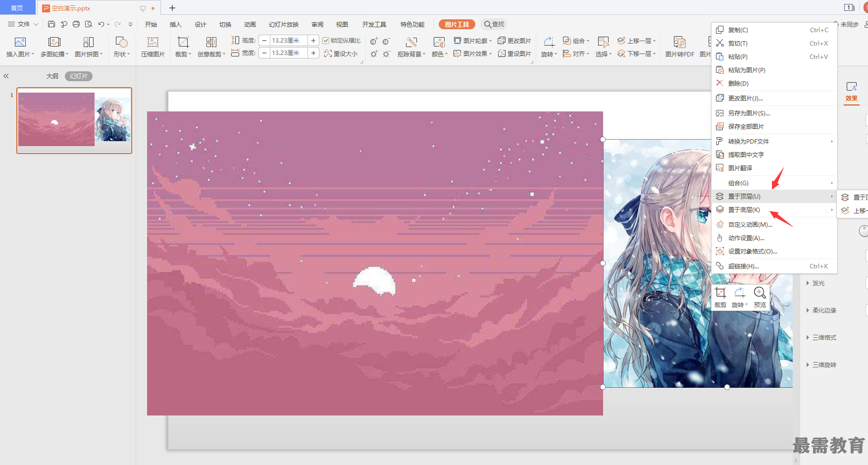Click the Compress Picture (压缩图片) icon
The width and height of the screenshot is (868, 465).
click(x=153, y=42)
